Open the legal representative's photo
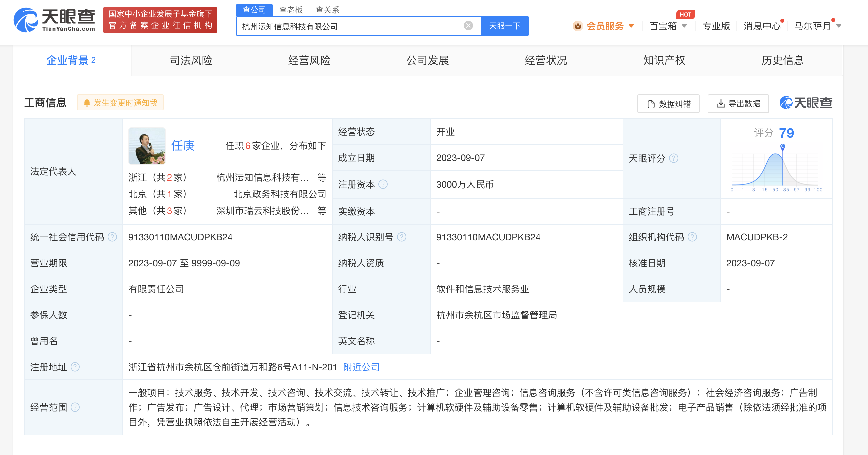Image resolution: width=868 pixels, height=455 pixels. pos(147,146)
